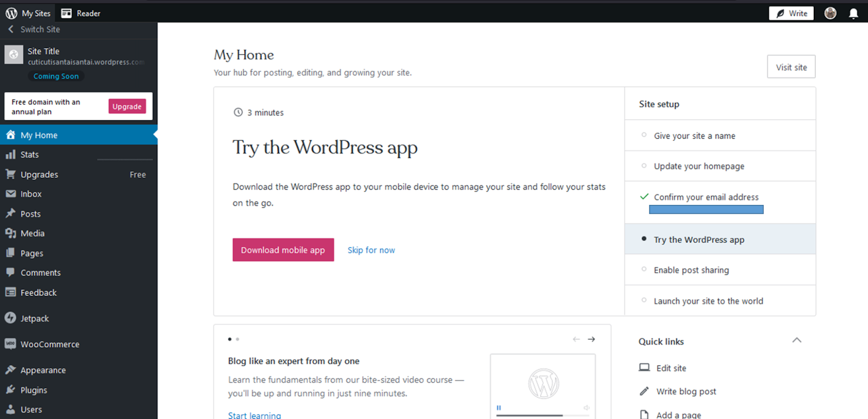Click the My Home house icon
868x419 pixels.
tap(10, 135)
